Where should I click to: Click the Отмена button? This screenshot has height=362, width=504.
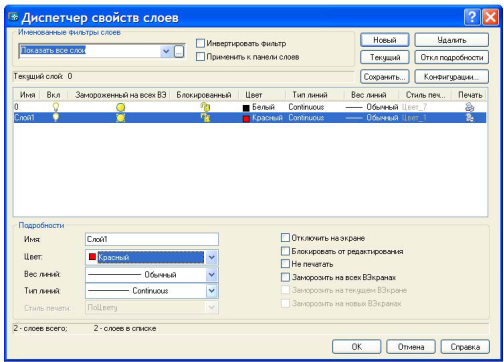coord(411,347)
